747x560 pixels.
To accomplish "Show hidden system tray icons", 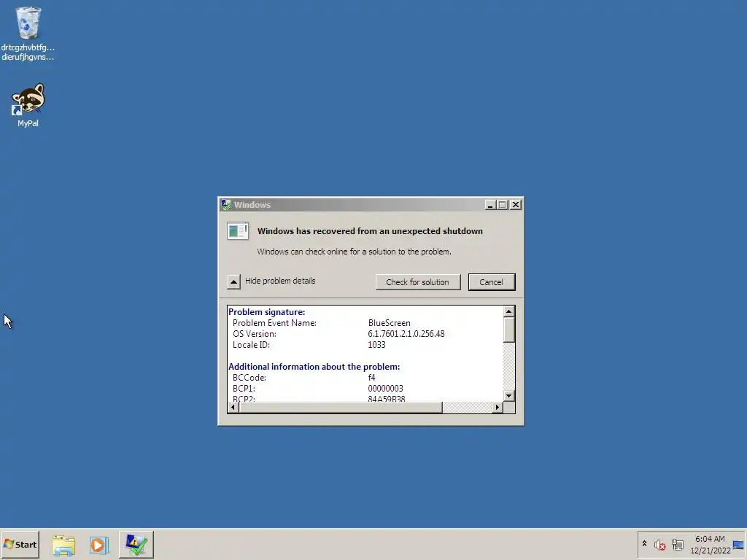I will coord(645,544).
